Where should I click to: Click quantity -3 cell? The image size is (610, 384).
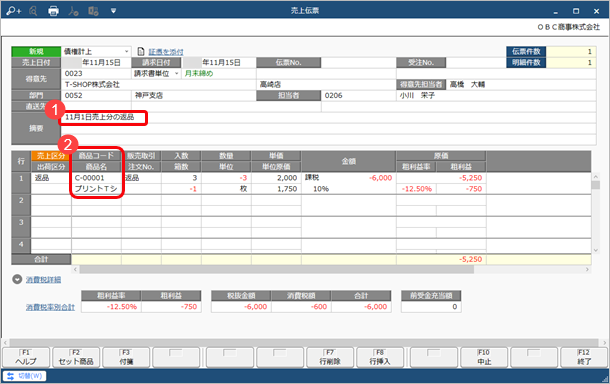pos(226,178)
